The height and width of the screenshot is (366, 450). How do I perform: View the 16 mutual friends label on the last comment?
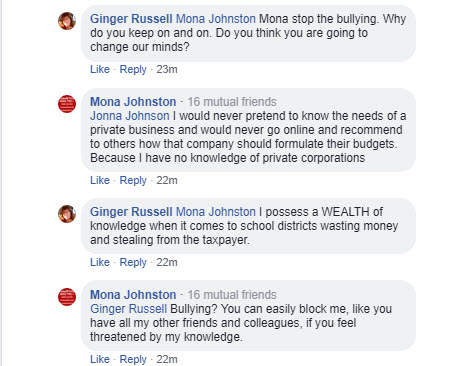click(x=232, y=295)
